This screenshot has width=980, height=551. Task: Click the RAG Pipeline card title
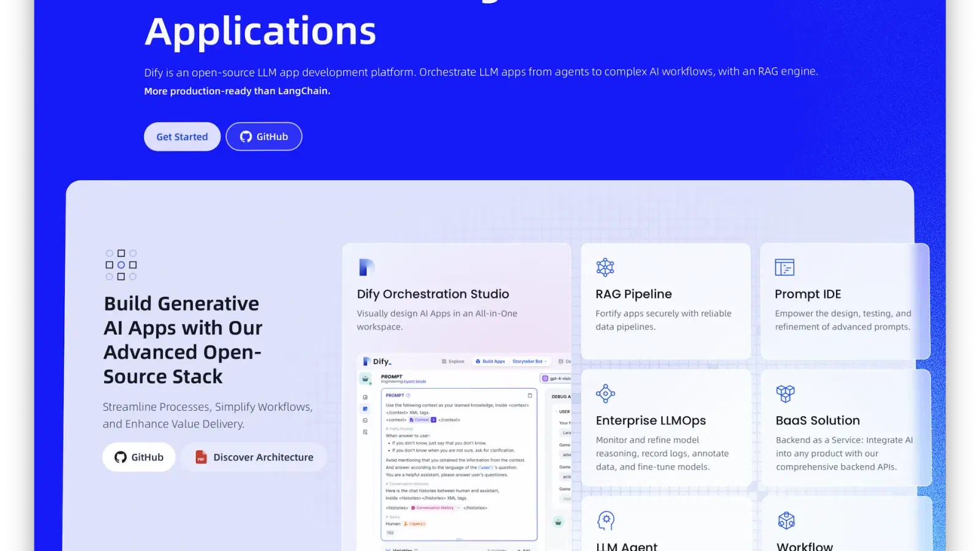pyautogui.click(x=634, y=294)
